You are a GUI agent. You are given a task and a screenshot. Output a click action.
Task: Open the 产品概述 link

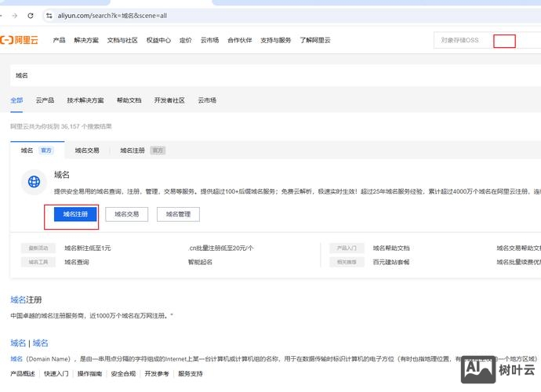pyautogui.click(x=23, y=374)
